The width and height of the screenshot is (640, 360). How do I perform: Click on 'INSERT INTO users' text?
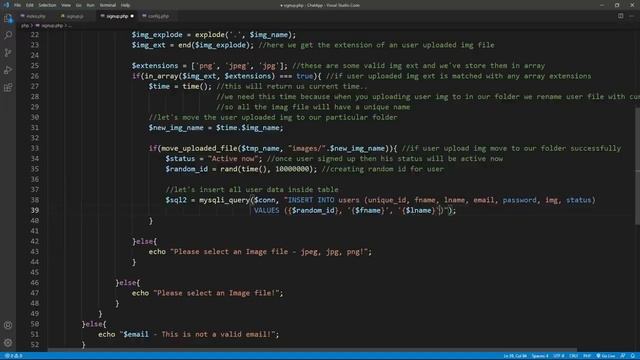click(324, 200)
